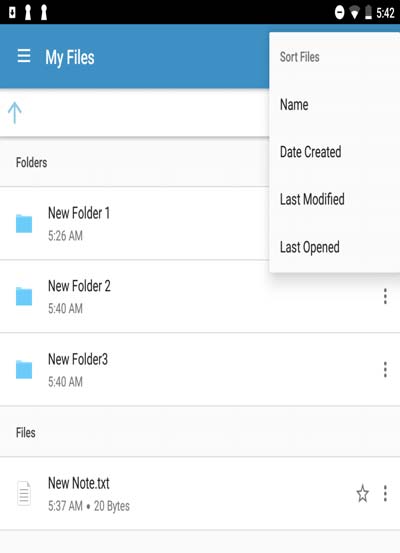
Task: Click the New Folder 1 folder icon
Action: [24, 224]
